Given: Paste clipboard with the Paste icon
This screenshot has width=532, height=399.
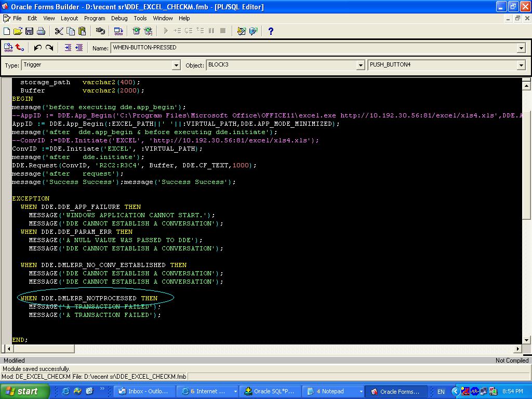Looking at the screenshot, I should [x=82, y=31].
